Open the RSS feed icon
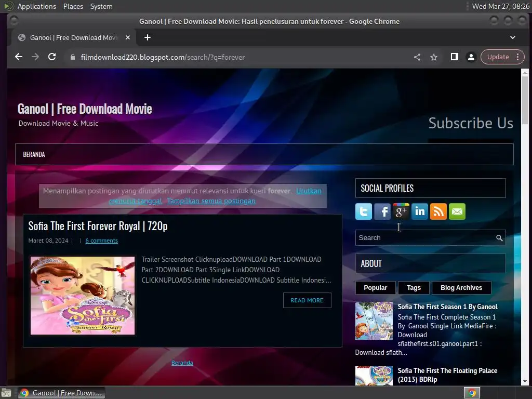The height and width of the screenshot is (399, 532). (x=438, y=211)
